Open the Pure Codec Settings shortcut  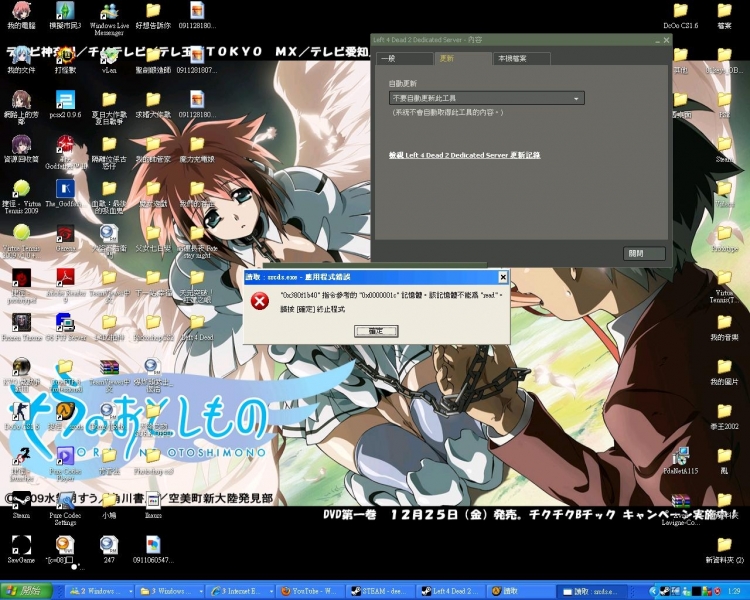click(x=65, y=499)
